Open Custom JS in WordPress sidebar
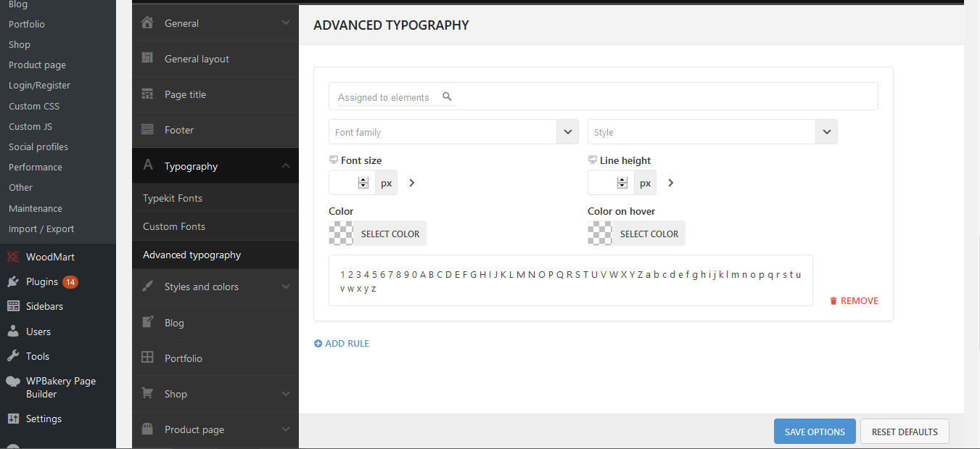Image resolution: width=980 pixels, height=449 pixels. pyautogui.click(x=30, y=126)
